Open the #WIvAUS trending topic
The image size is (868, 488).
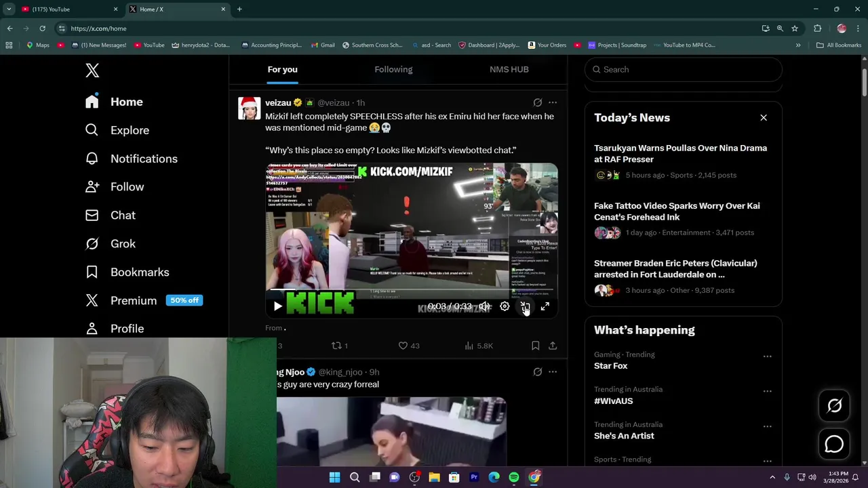(x=613, y=401)
